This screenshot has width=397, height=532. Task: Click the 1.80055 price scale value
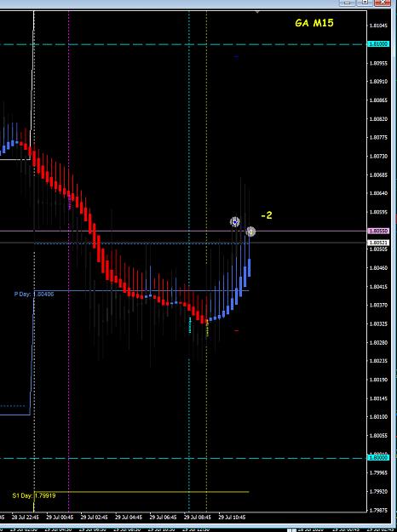coord(378,436)
